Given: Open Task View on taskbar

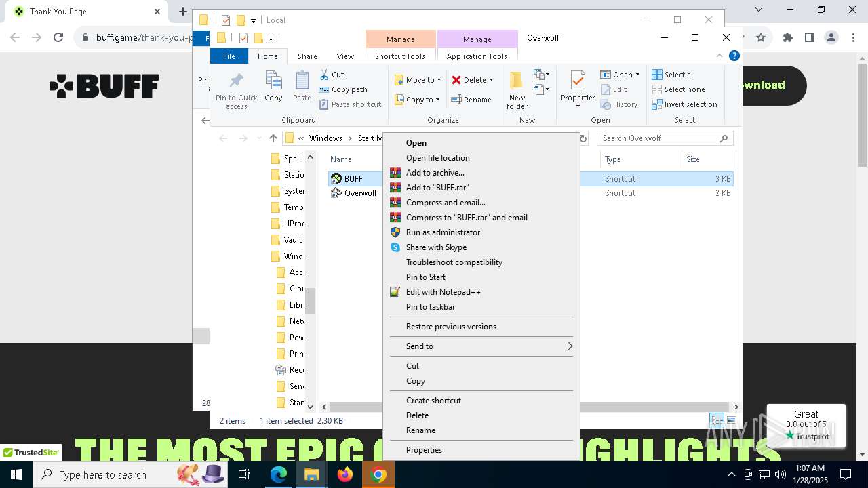Looking at the screenshot, I should 244,474.
